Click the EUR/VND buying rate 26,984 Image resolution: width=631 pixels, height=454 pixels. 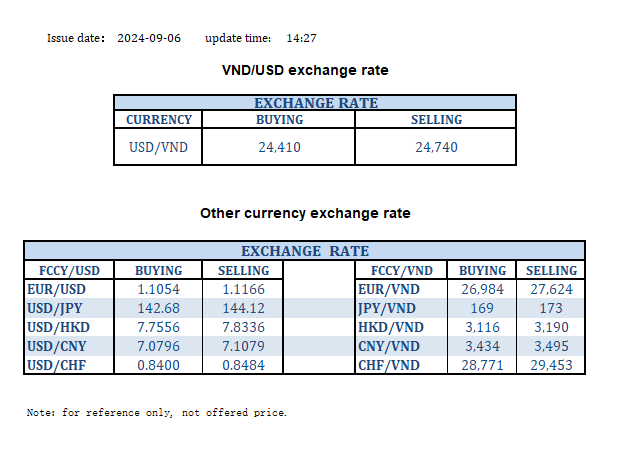coord(482,288)
